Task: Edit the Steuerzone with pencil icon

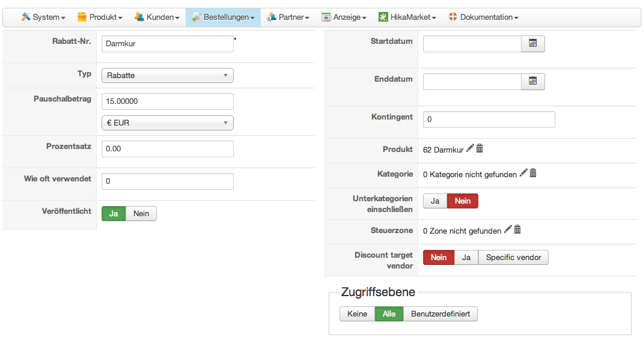Action: (x=508, y=229)
